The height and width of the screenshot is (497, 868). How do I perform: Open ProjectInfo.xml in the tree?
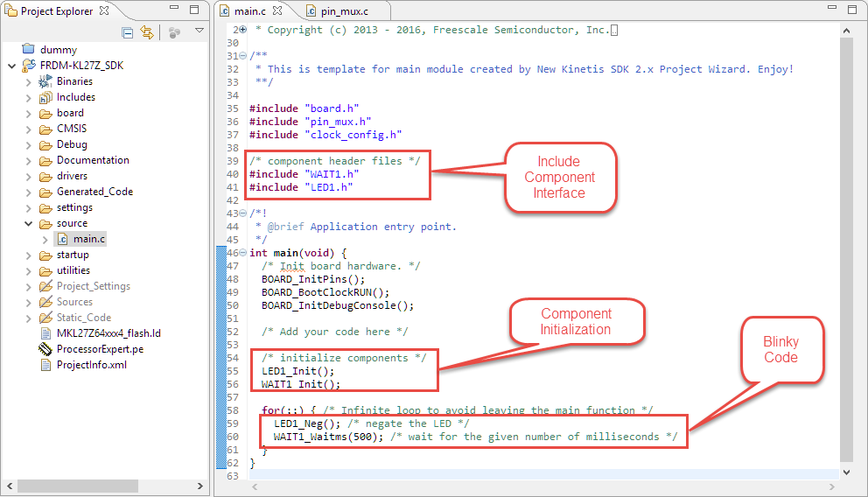[x=91, y=365]
